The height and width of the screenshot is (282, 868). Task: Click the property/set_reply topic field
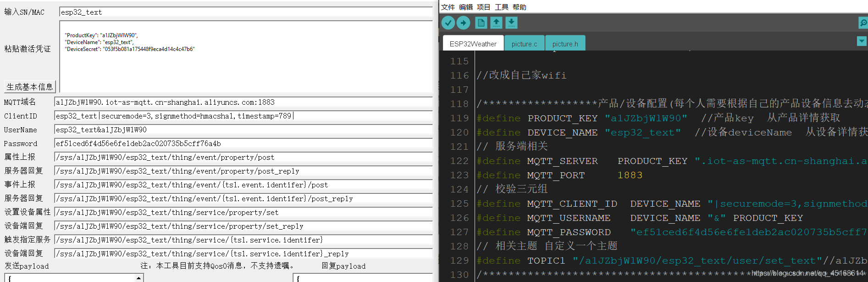[243, 226]
